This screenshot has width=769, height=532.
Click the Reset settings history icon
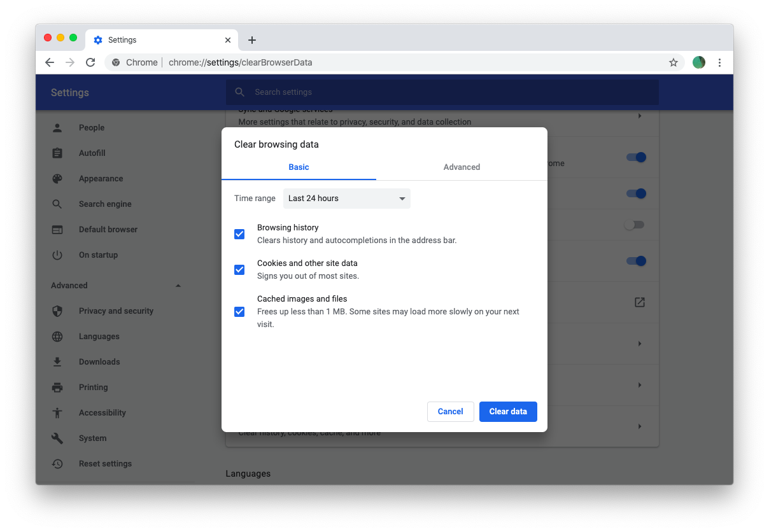[x=57, y=463]
